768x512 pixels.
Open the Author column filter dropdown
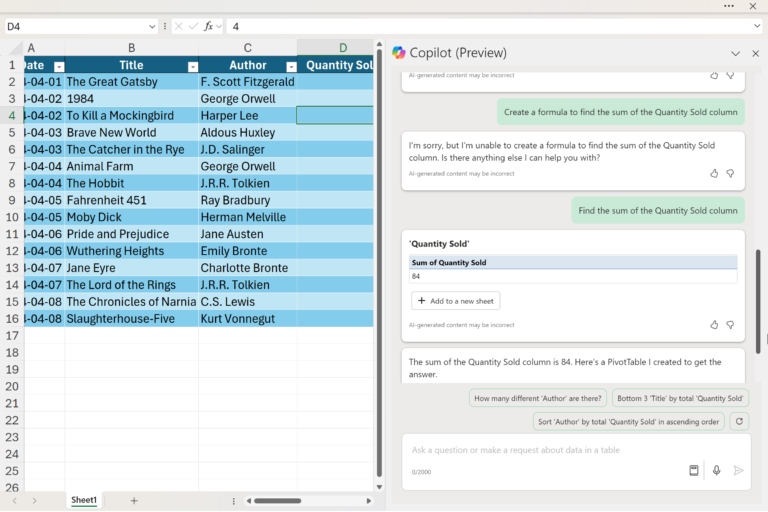pos(291,67)
